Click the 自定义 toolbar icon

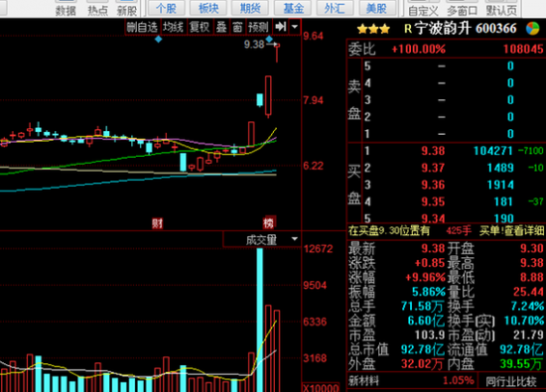(423, 11)
